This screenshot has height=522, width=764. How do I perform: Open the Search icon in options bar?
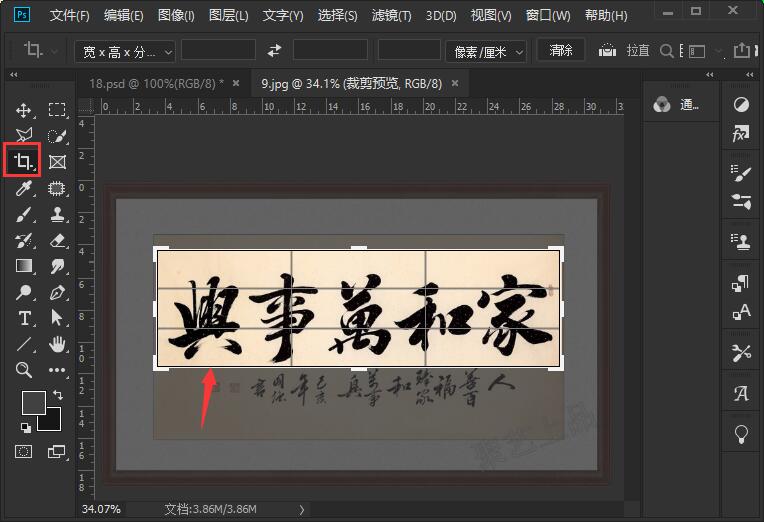pos(667,51)
